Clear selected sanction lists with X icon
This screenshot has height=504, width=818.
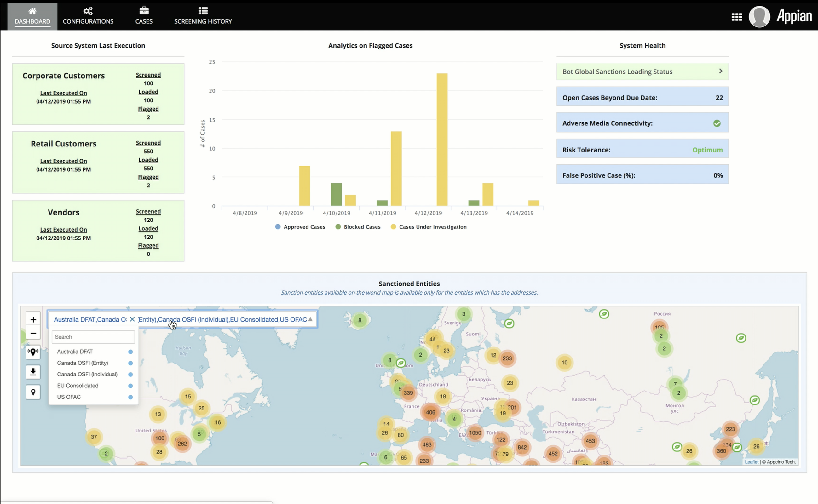point(132,319)
